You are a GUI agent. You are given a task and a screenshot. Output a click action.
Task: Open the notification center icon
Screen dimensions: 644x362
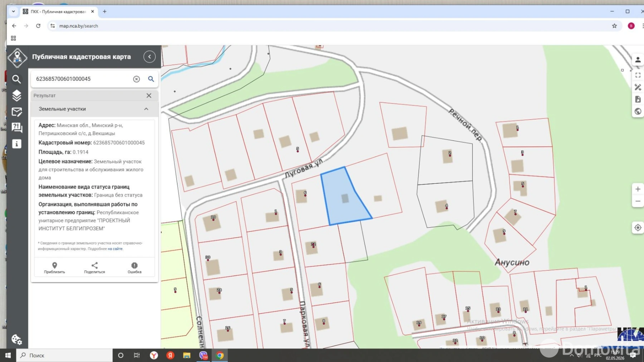[633, 355]
